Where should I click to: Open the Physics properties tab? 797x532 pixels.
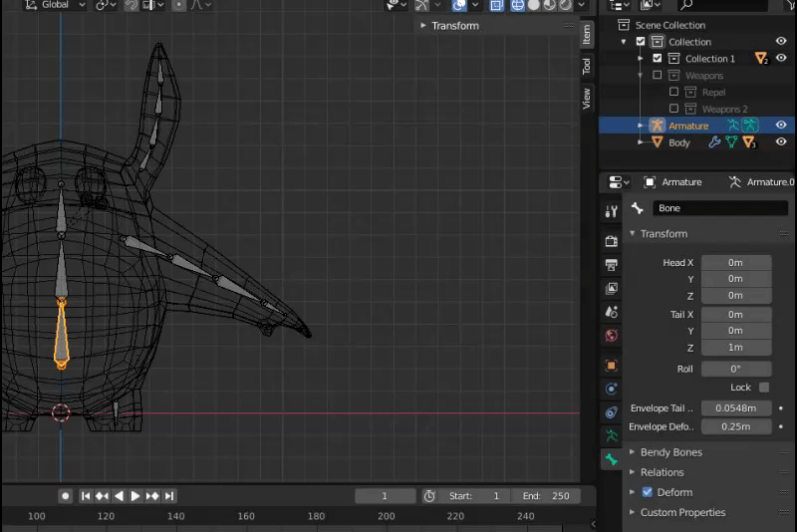click(x=611, y=389)
